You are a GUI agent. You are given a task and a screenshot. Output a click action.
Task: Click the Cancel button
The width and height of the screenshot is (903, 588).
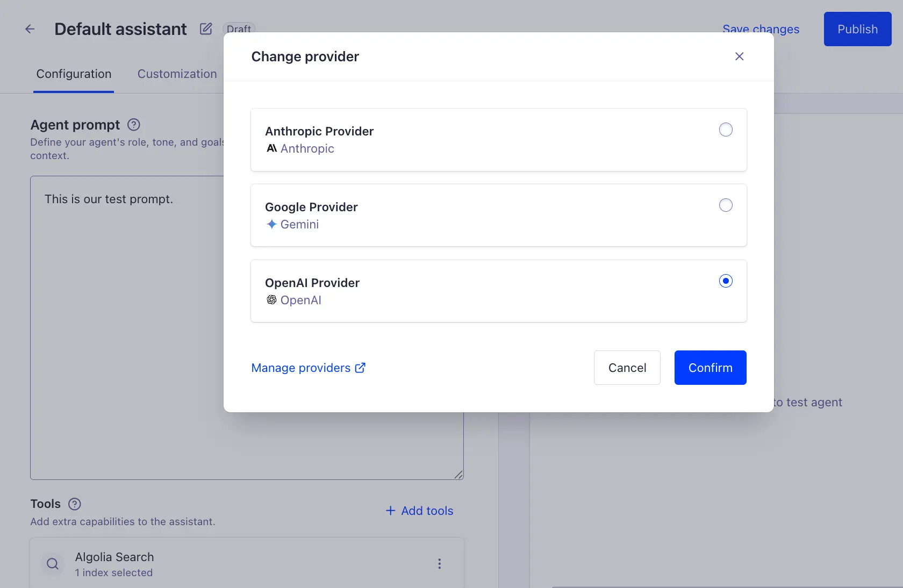(x=627, y=368)
